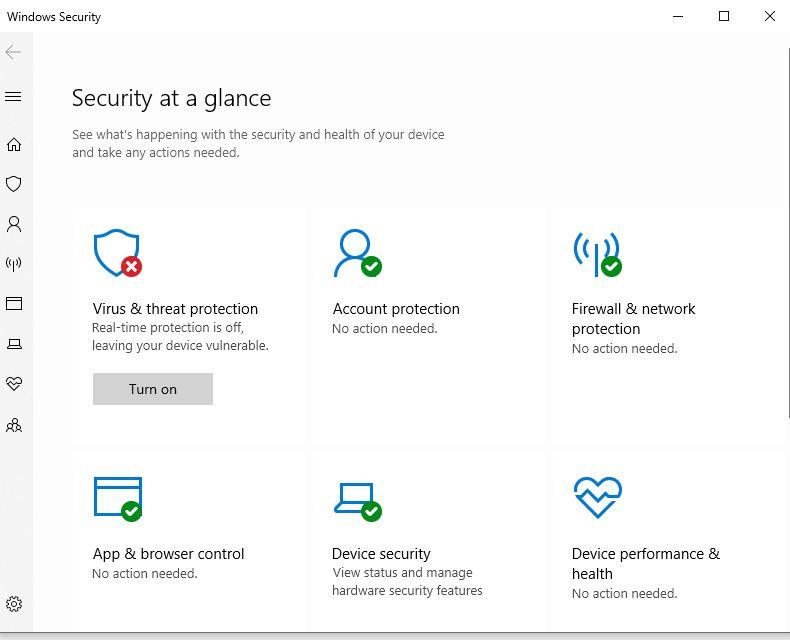Open Settings gear in sidebar
The width and height of the screenshot is (790, 640).
click(14, 604)
